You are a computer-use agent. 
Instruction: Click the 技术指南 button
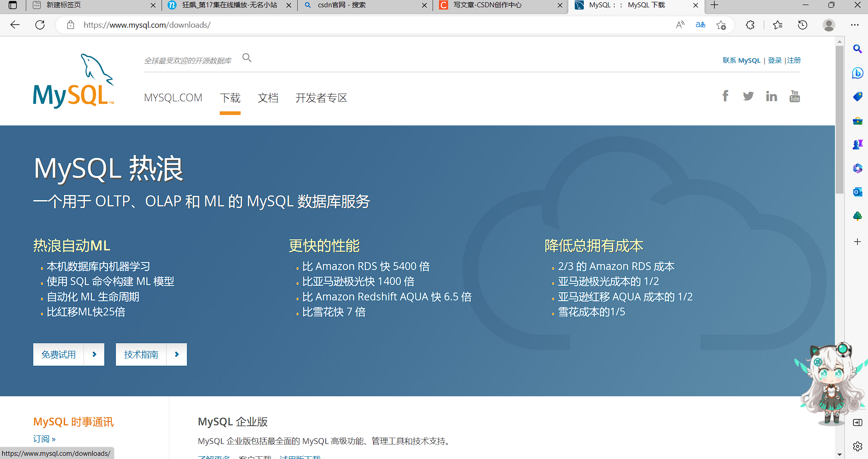point(151,354)
